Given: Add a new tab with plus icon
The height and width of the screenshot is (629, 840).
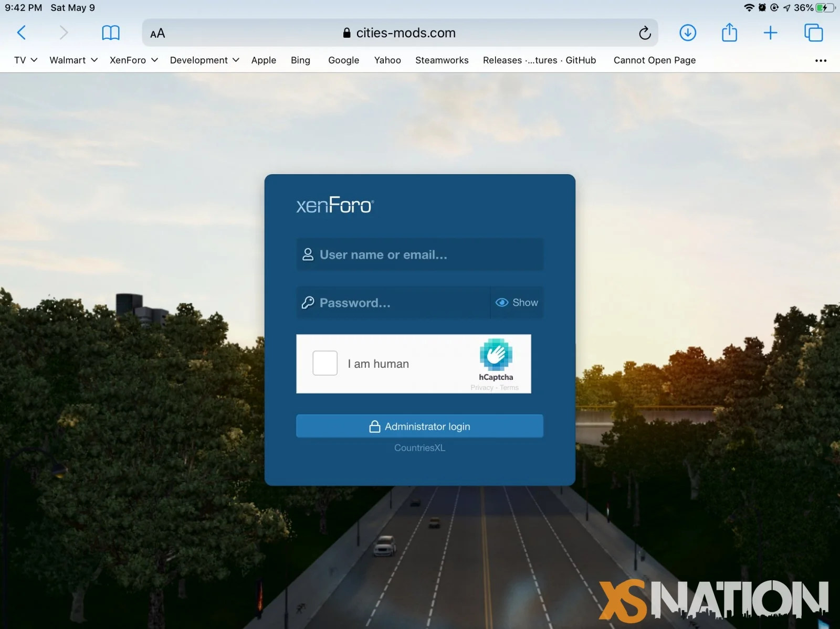Looking at the screenshot, I should 770,33.
